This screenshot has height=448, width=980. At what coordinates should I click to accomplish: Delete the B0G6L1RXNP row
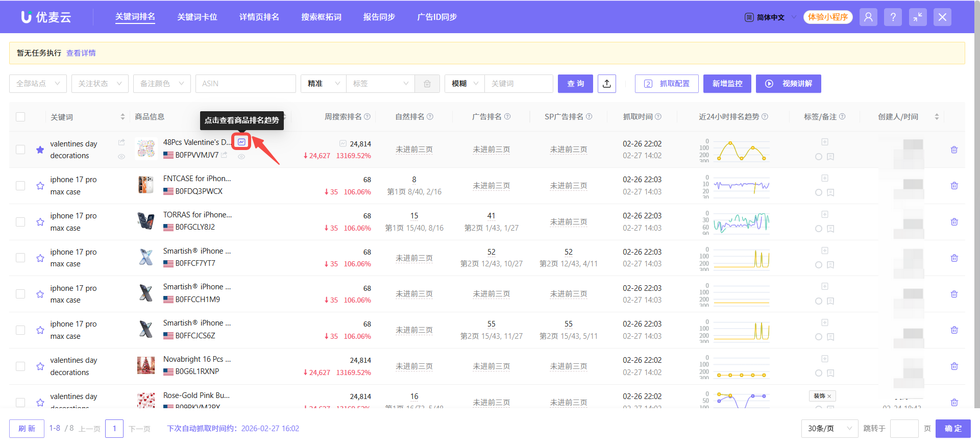[954, 366]
